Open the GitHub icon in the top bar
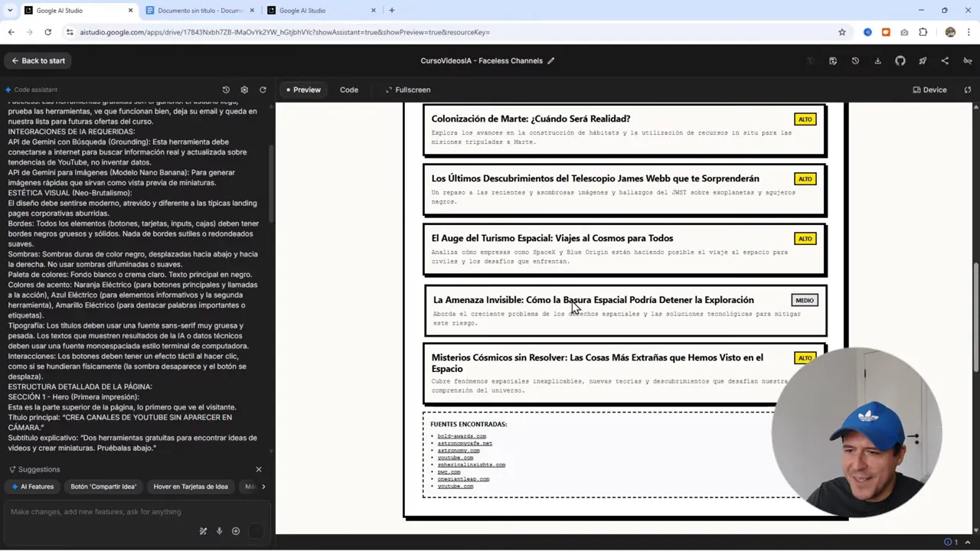980x551 pixels. (900, 60)
